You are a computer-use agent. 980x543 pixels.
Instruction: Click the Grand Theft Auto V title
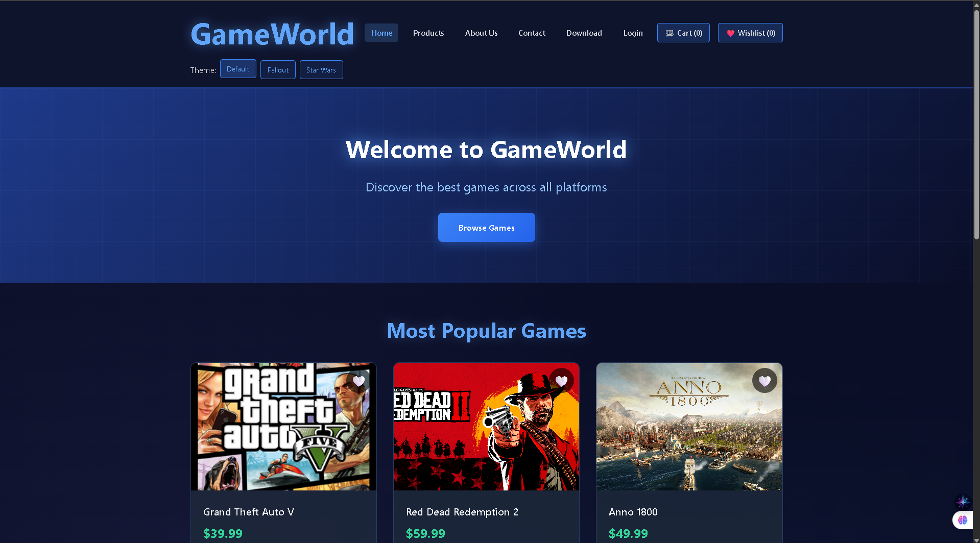[249, 512]
